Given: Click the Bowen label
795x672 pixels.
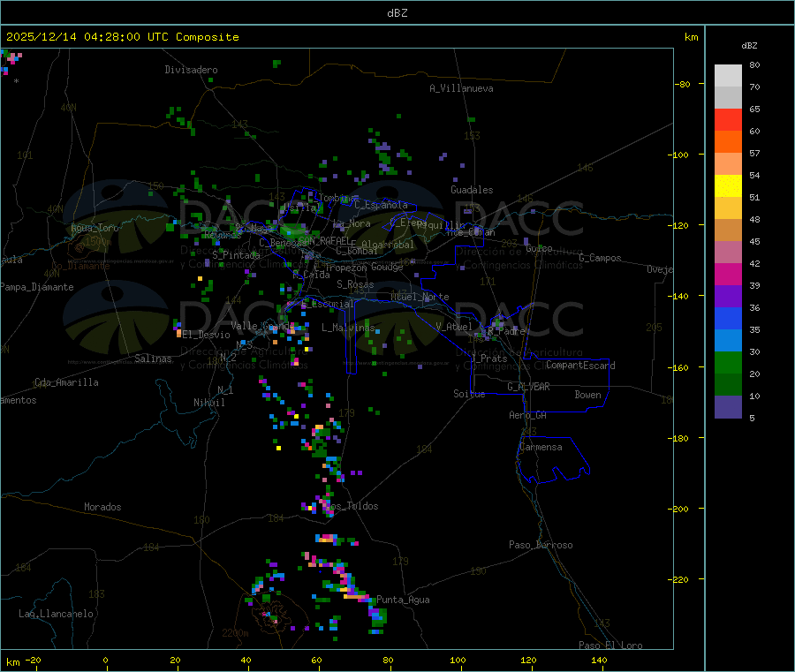Looking at the screenshot, I should point(588,395).
